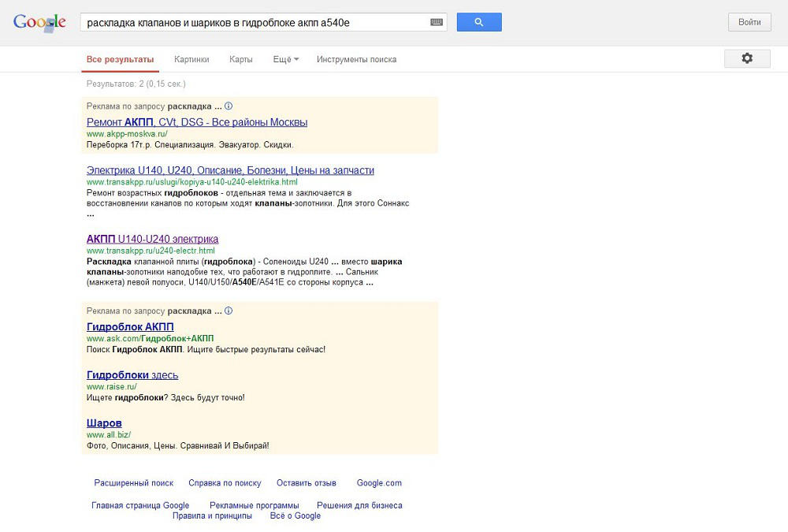Open "Ремонт АКПП, CVt, DSG" ad link
The height and width of the screenshot is (532, 788).
197,122
